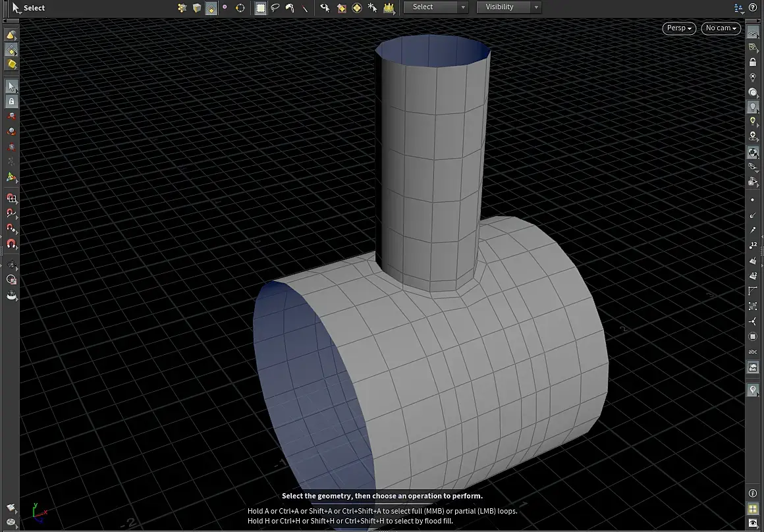This screenshot has width=764, height=532.
Task: Click the display info icon on right toolbar
Action: (753, 493)
